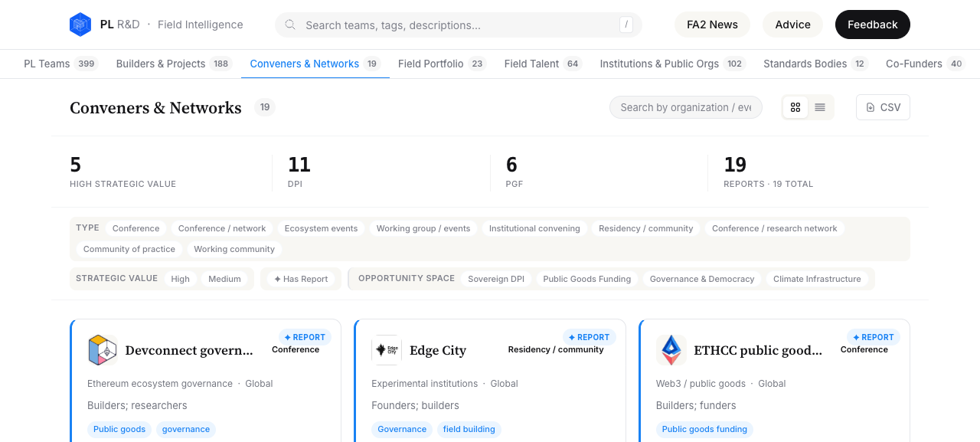
Task: Click 'Web3 / public goods' text on ETHCC card
Action: [x=701, y=384]
